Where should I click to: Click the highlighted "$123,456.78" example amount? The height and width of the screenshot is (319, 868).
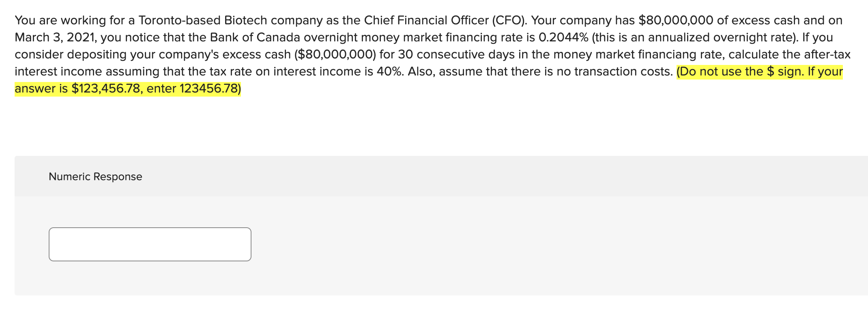[105, 89]
